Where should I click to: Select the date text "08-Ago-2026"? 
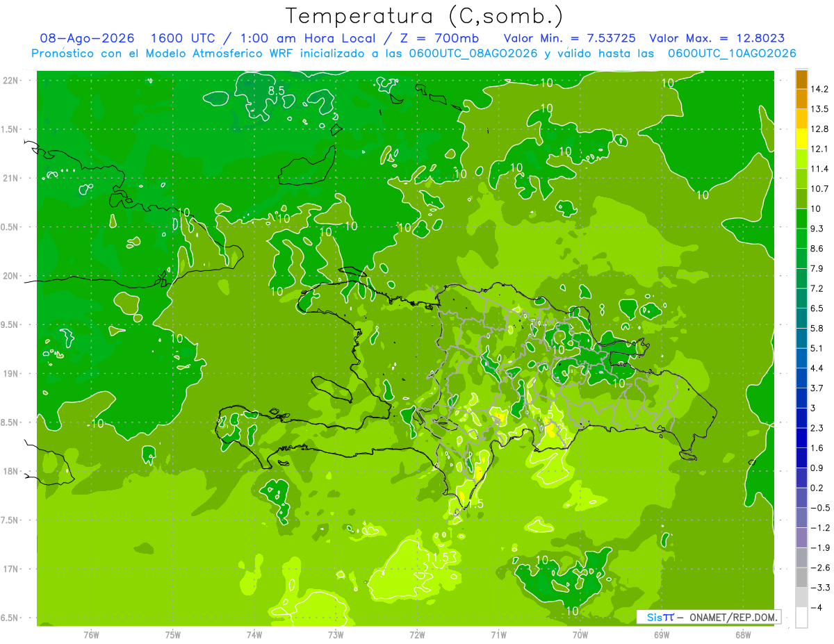point(87,38)
